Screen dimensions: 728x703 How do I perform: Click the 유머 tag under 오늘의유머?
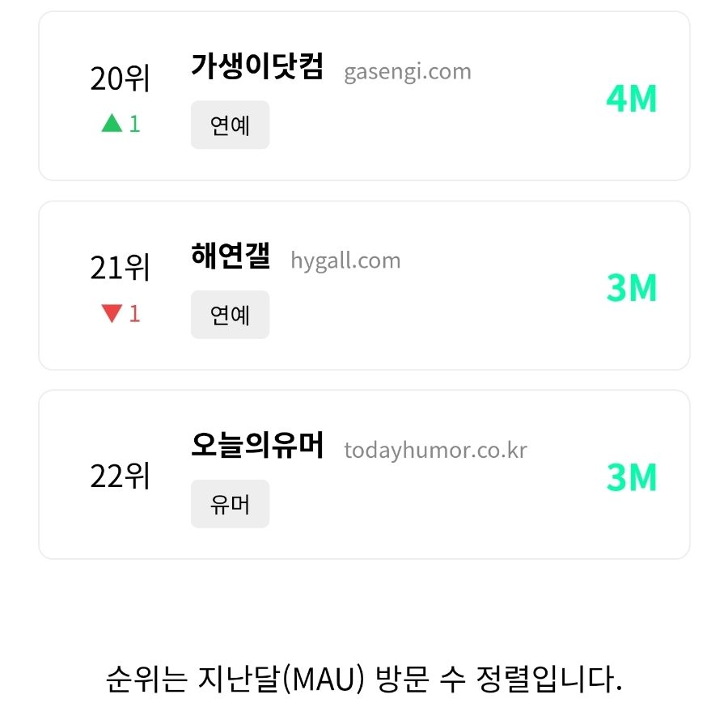[230, 504]
